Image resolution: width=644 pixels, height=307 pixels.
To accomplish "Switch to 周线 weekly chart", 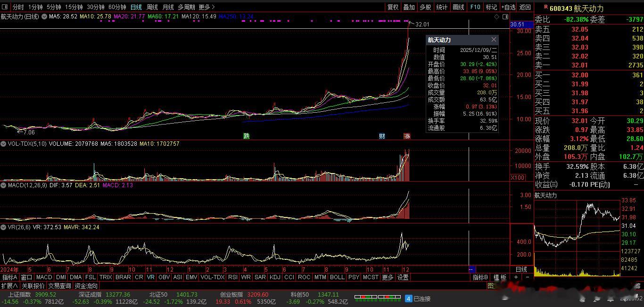I will 152,7.
